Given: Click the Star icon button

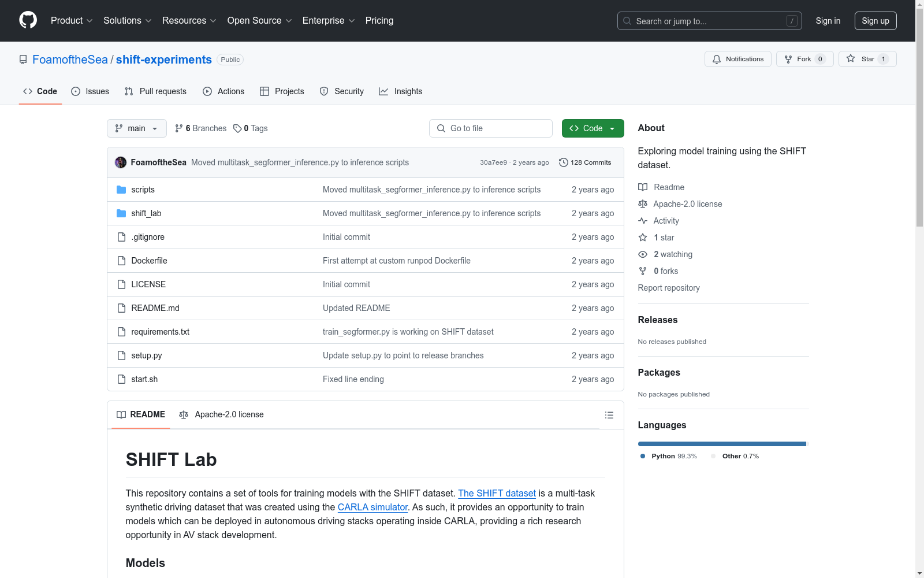Looking at the screenshot, I should [x=851, y=59].
